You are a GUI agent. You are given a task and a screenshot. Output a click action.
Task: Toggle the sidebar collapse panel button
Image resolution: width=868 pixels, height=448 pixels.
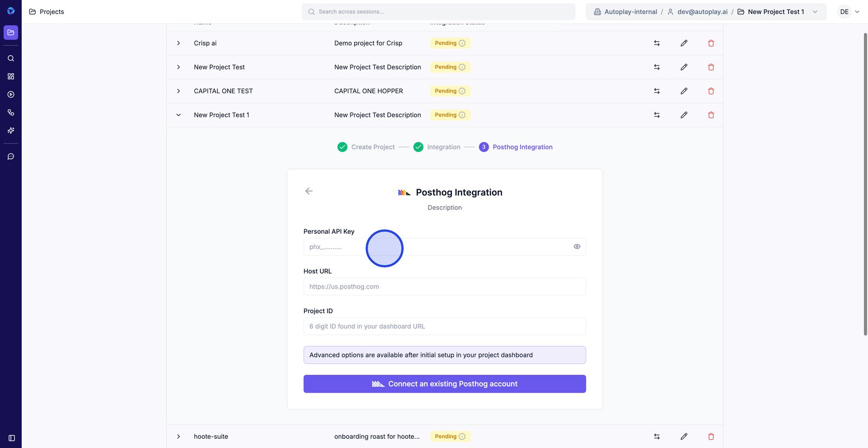point(11,438)
